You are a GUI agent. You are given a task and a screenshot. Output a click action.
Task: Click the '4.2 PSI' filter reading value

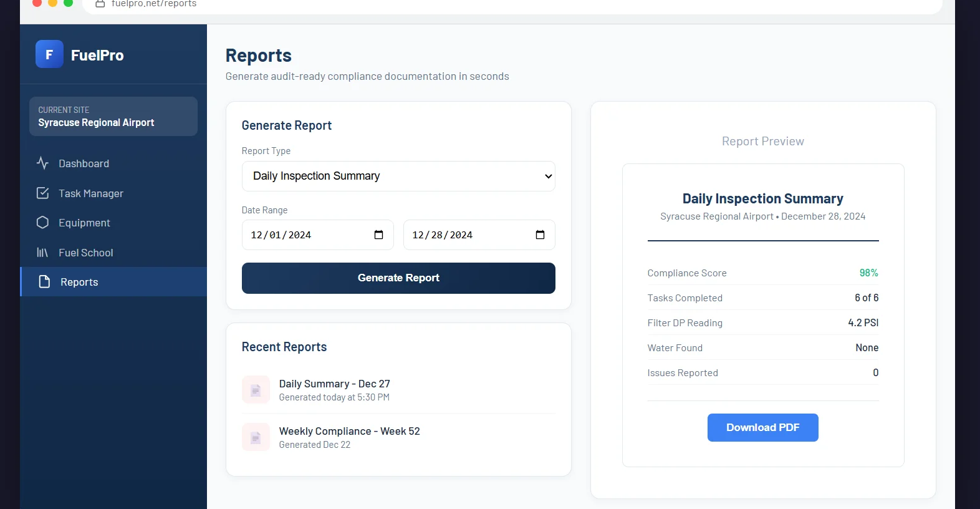click(x=863, y=323)
